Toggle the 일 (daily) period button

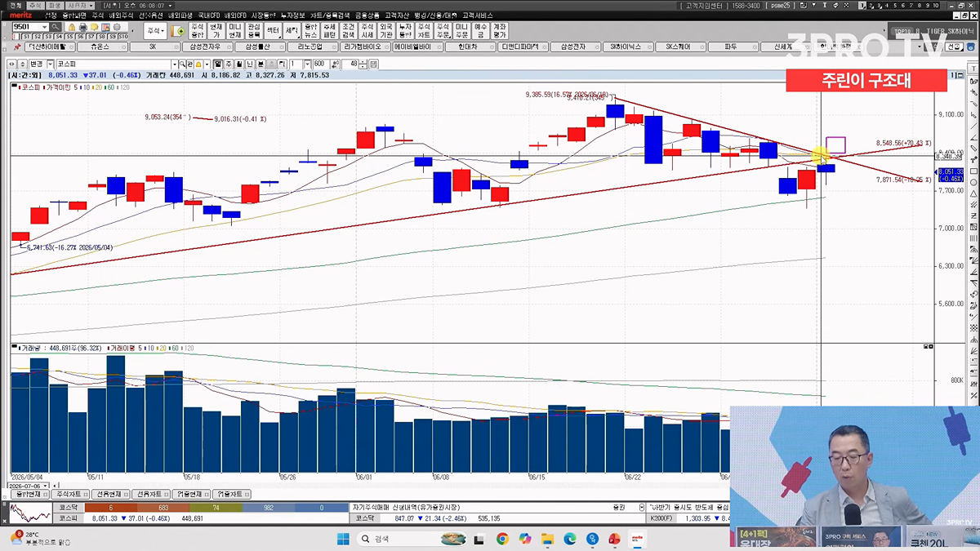pos(217,64)
